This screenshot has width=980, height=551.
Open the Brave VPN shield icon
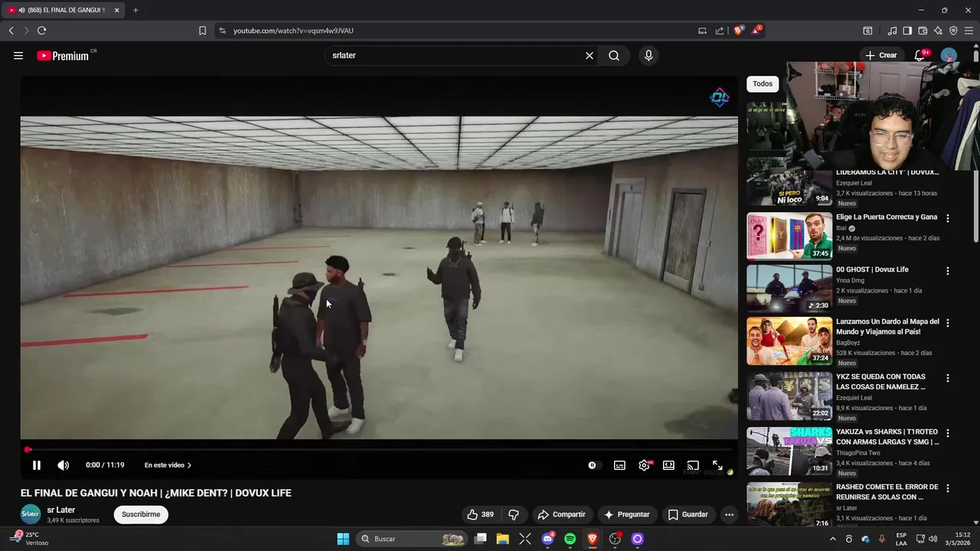tap(953, 31)
